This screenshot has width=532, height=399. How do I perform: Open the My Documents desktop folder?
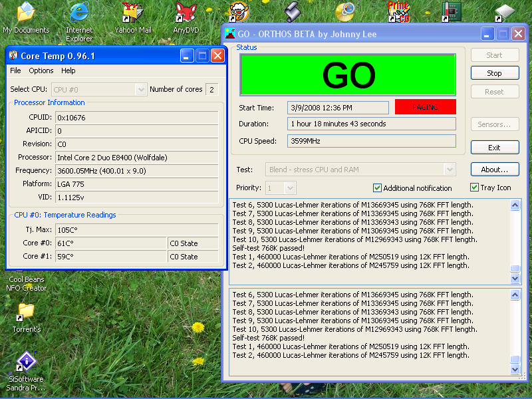click(26, 18)
